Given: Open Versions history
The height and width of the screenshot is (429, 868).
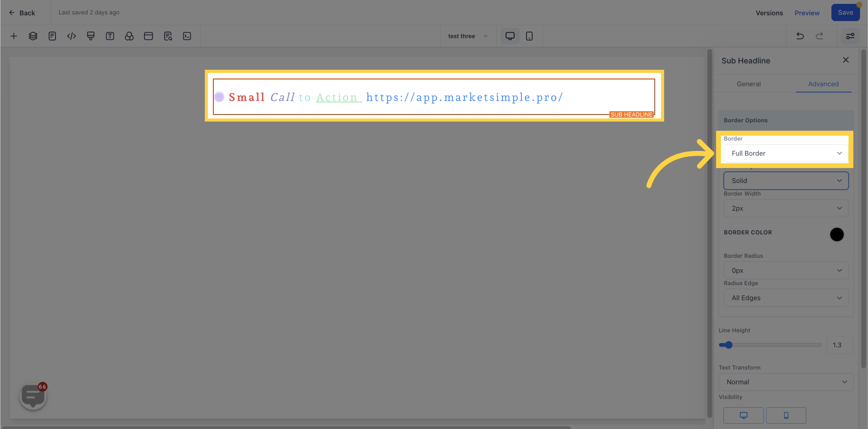Looking at the screenshot, I should pyautogui.click(x=769, y=13).
